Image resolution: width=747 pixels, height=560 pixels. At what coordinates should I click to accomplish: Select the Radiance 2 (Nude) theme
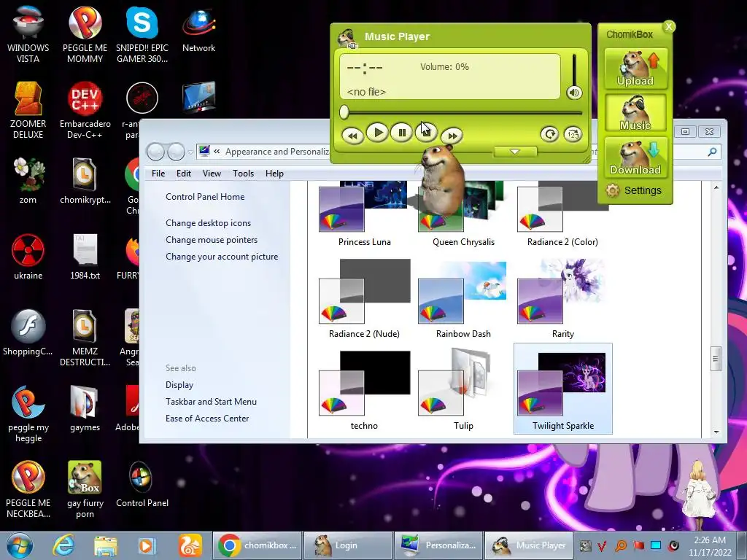coord(365,298)
